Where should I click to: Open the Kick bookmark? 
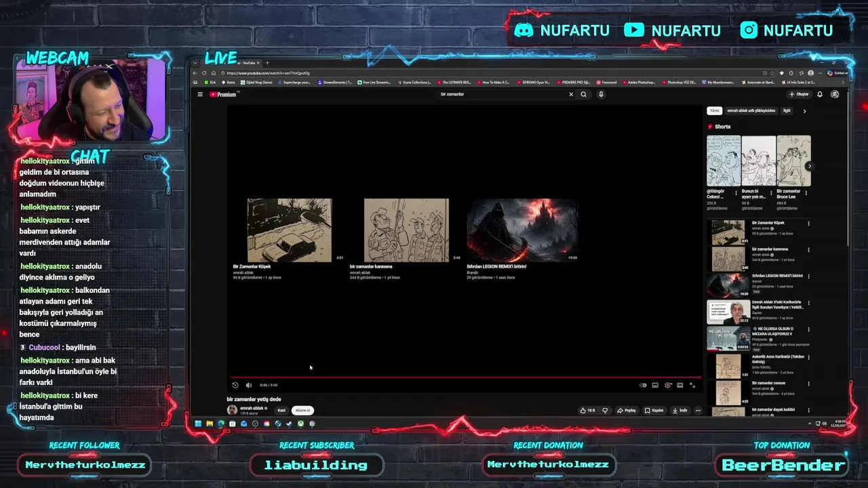point(210,82)
